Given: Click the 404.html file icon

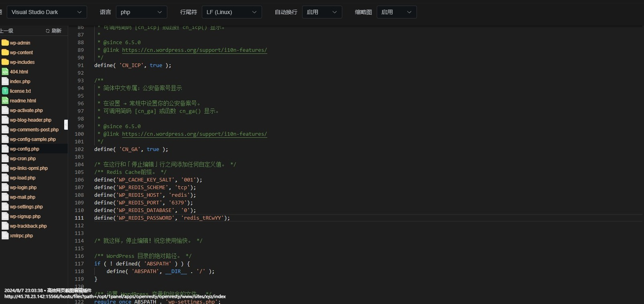Looking at the screenshot, I should tap(5, 71).
